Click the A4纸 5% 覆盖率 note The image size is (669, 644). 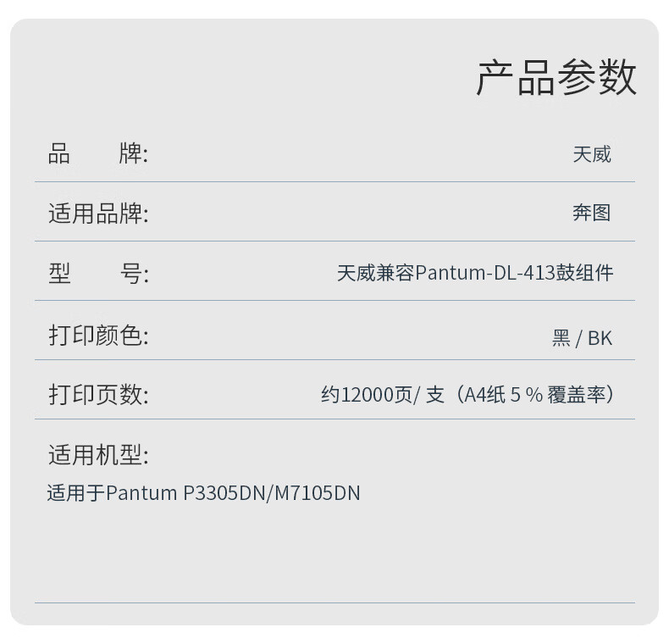point(538,395)
